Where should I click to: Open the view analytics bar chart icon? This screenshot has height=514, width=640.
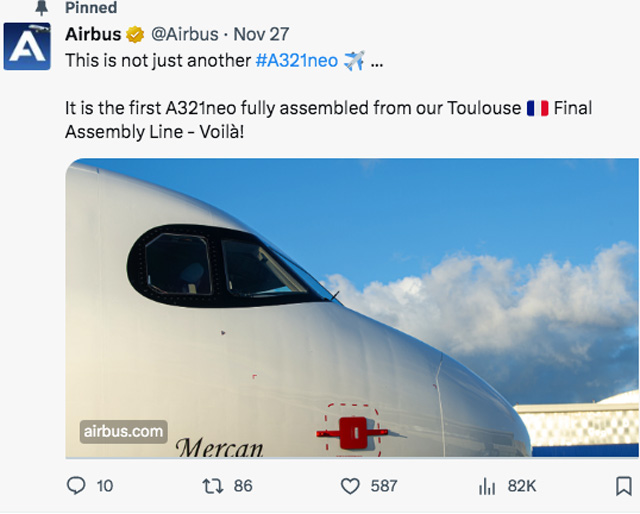pyautogui.click(x=487, y=486)
